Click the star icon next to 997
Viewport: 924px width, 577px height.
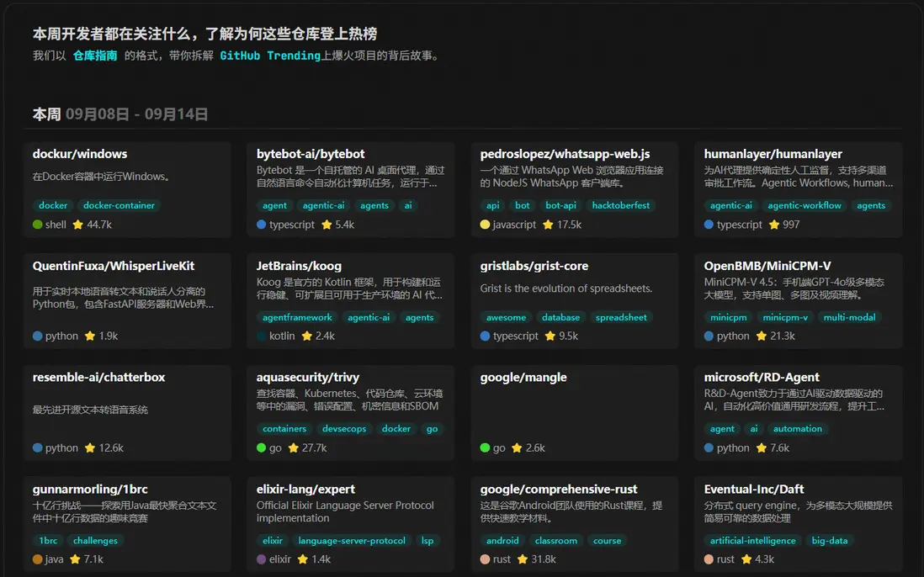(x=774, y=225)
